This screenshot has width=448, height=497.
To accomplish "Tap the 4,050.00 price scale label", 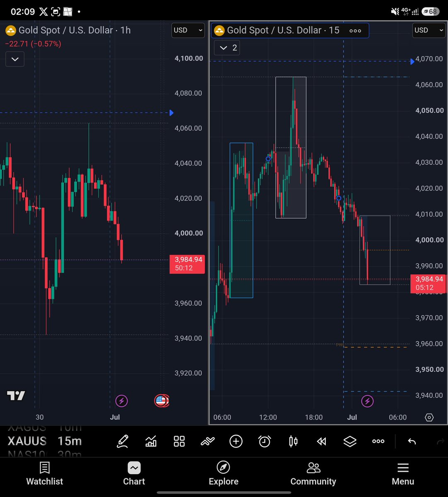I will coord(429,111).
